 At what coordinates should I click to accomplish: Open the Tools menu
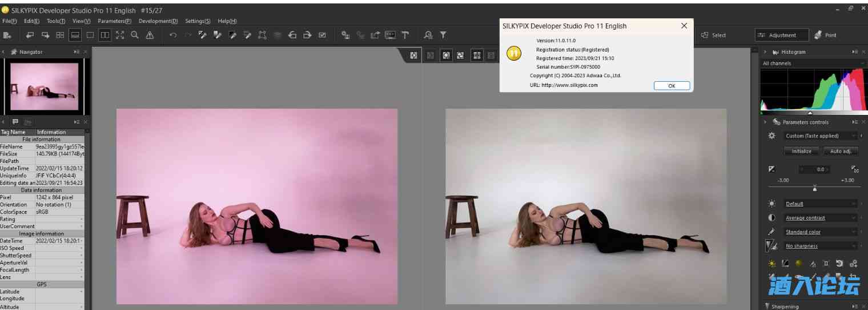pos(56,21)
